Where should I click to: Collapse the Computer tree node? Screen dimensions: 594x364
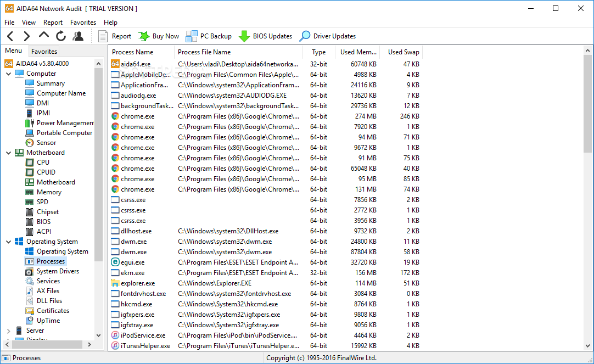pyautogui.click(x=8, y=74)
